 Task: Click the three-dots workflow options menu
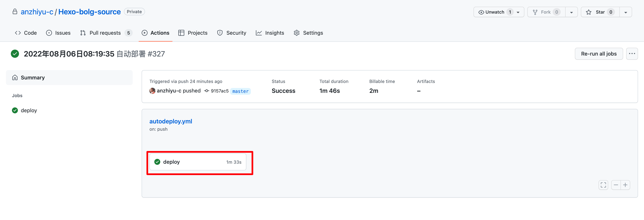click(632, 54)
